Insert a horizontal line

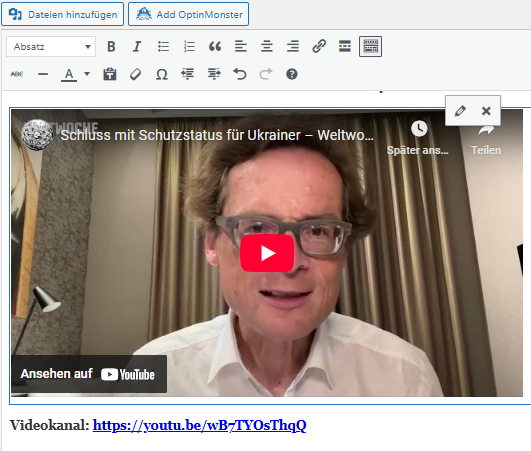43,74
